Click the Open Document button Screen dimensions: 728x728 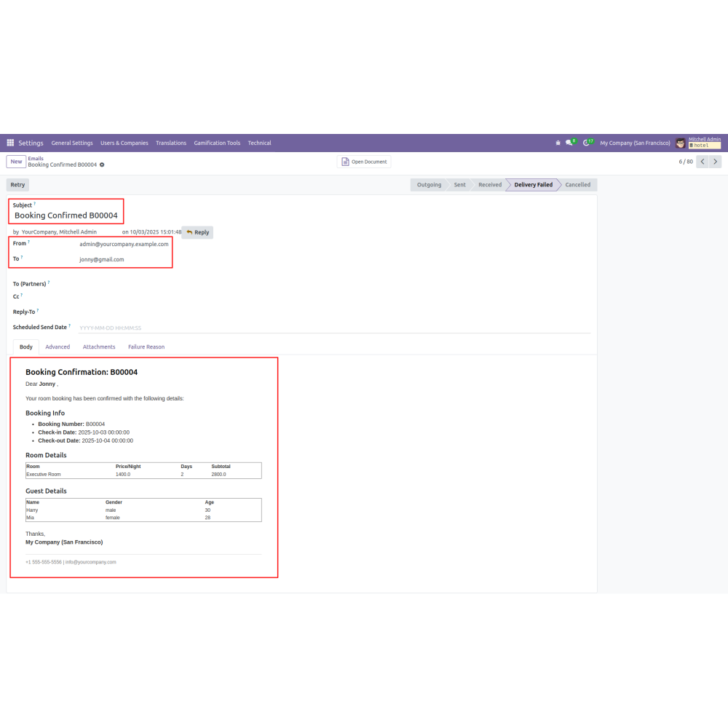[364, 162]
